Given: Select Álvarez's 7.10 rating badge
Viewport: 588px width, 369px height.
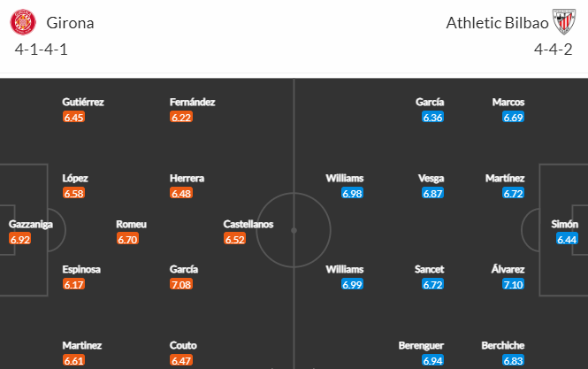Looking at the screenshot, I should [514, 285].
